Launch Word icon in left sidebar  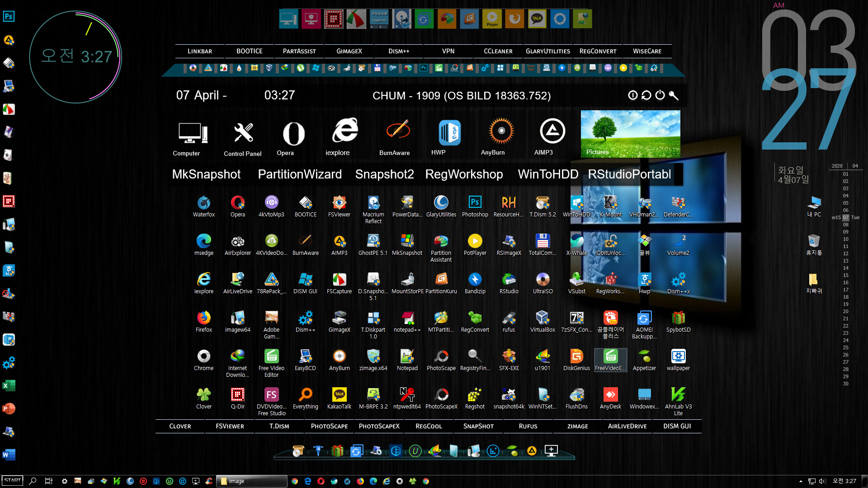[x=9, y=455]
